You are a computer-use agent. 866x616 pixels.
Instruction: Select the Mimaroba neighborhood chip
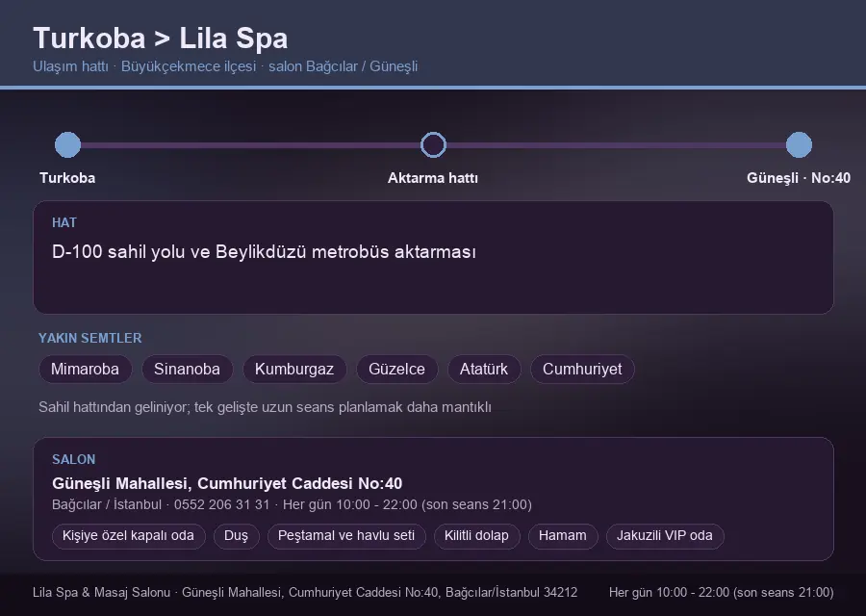[85, 369]
